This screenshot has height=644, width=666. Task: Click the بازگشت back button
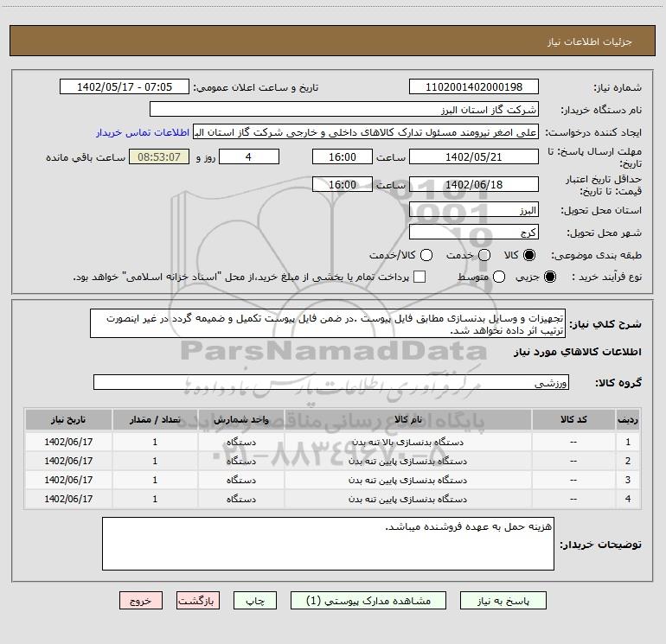pos(198,601)
